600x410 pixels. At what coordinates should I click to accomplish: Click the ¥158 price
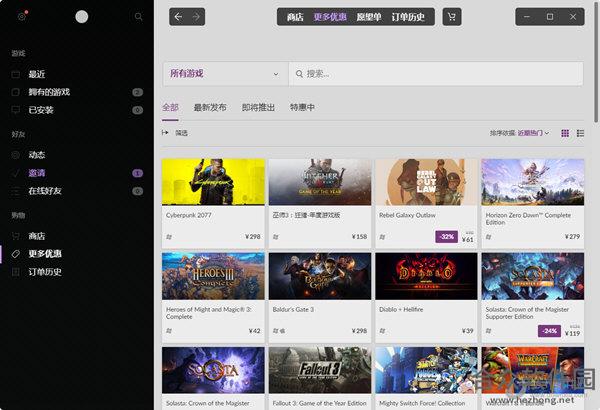359,237
